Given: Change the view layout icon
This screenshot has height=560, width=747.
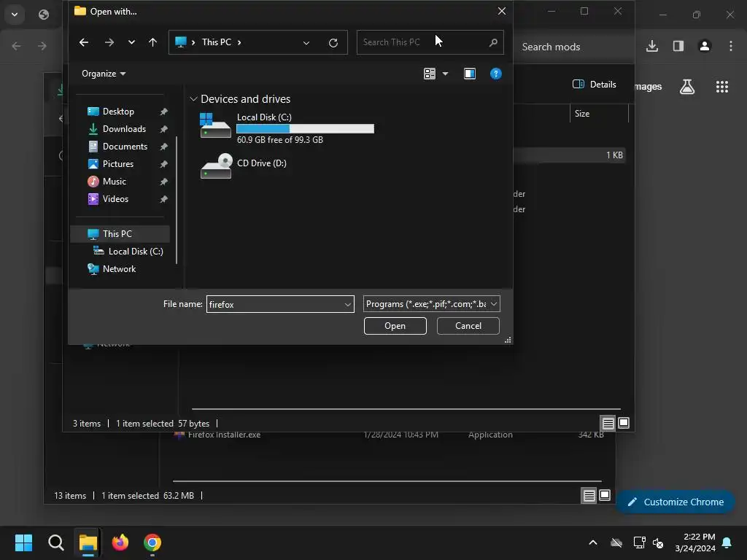Looking at the screenshot, I should 429,74.
